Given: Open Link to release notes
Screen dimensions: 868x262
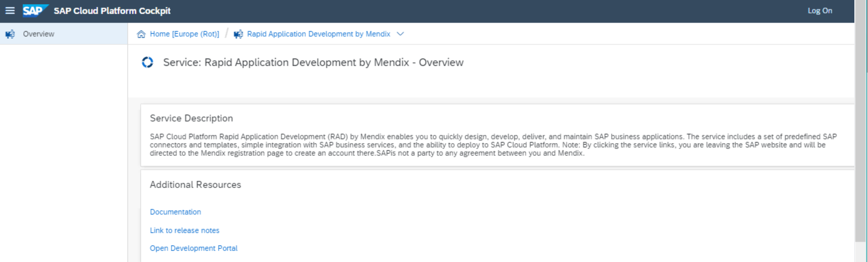Looking at the screenshot, I should point(185,231).
